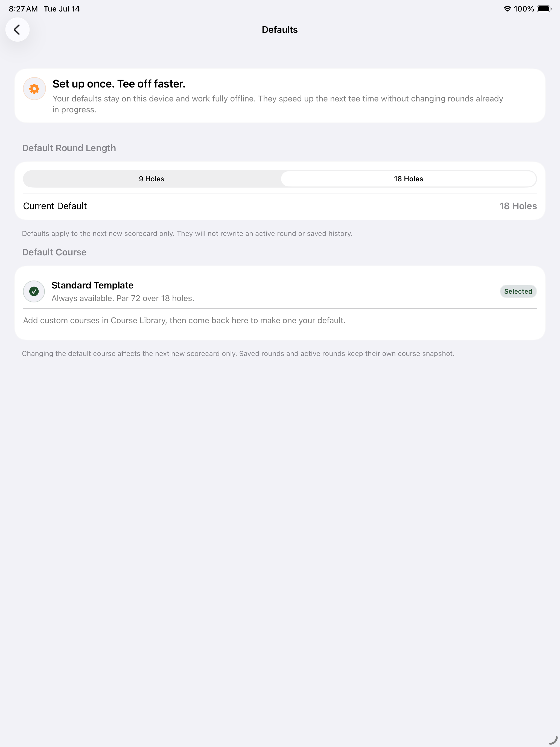This screenshot has height=747, width=560.
Task: Tap the Default Round Length header
Action: 69,148
